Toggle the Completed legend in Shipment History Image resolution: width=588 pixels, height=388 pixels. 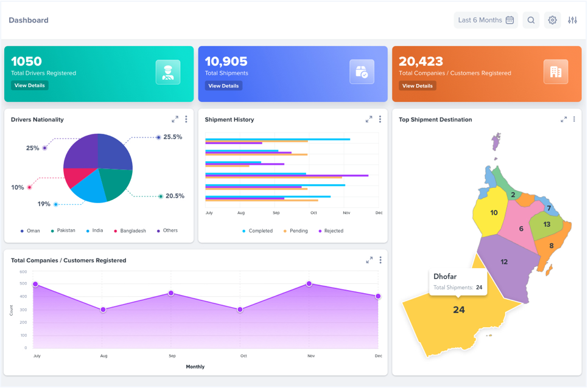click(257, 231)
